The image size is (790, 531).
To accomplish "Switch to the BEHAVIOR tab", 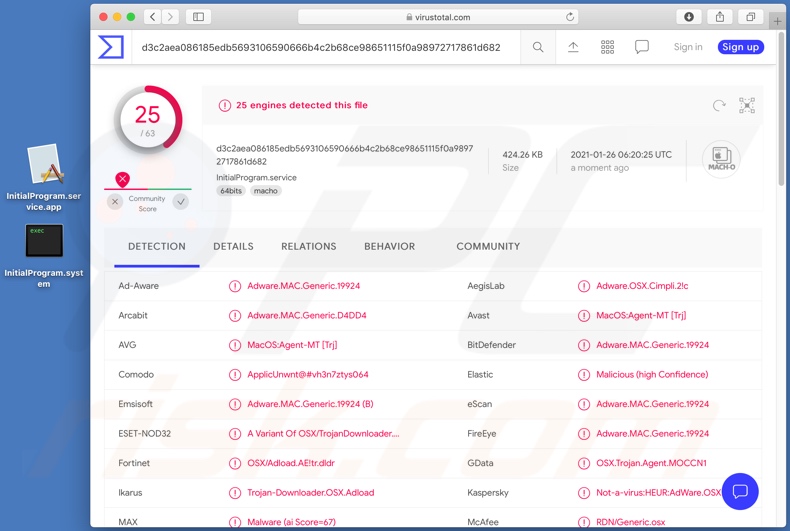I will click(389, 246).
